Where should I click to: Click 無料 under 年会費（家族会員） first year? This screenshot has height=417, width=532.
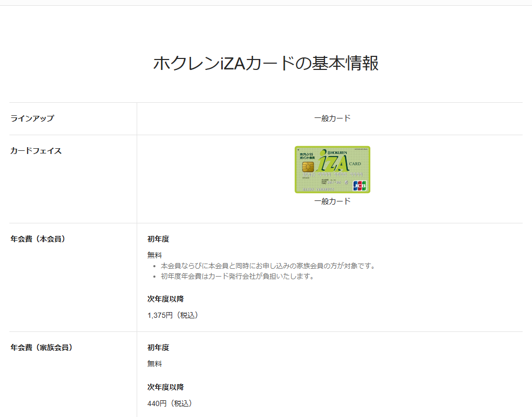point(154,364)
